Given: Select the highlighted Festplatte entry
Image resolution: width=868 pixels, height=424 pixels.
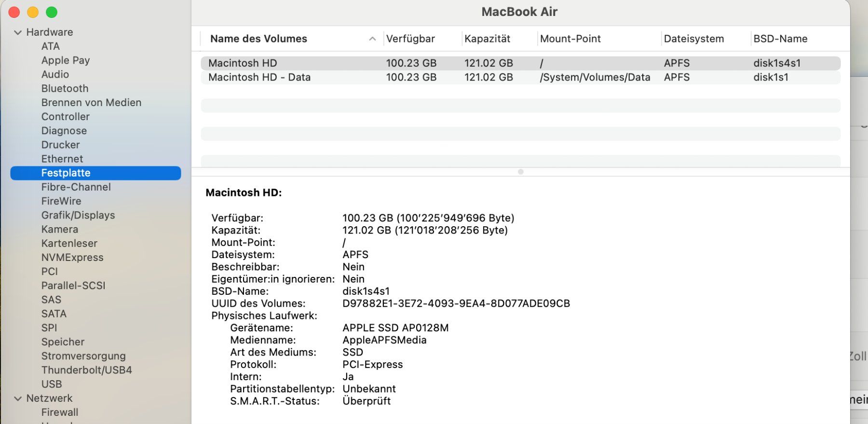Looking at the screenshot, I should pos(95,173).
